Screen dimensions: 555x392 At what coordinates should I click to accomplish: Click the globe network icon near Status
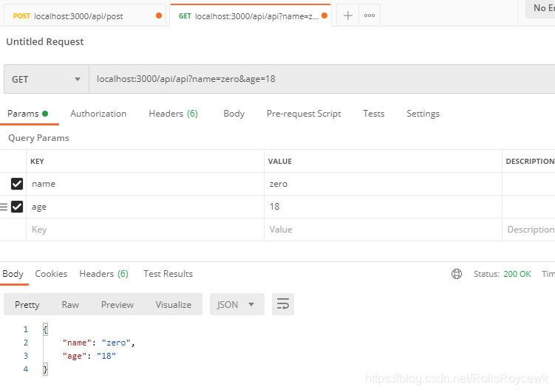(457, 274)
